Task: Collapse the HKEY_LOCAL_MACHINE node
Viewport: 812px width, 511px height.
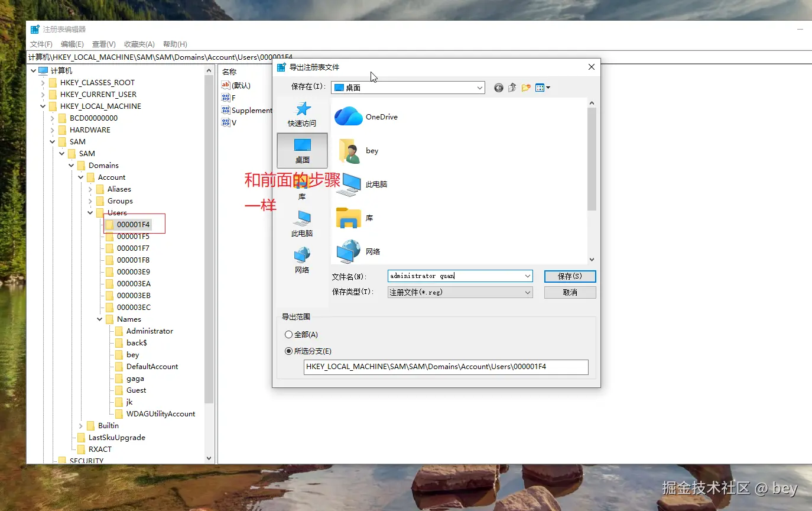Action: (43, 106)
